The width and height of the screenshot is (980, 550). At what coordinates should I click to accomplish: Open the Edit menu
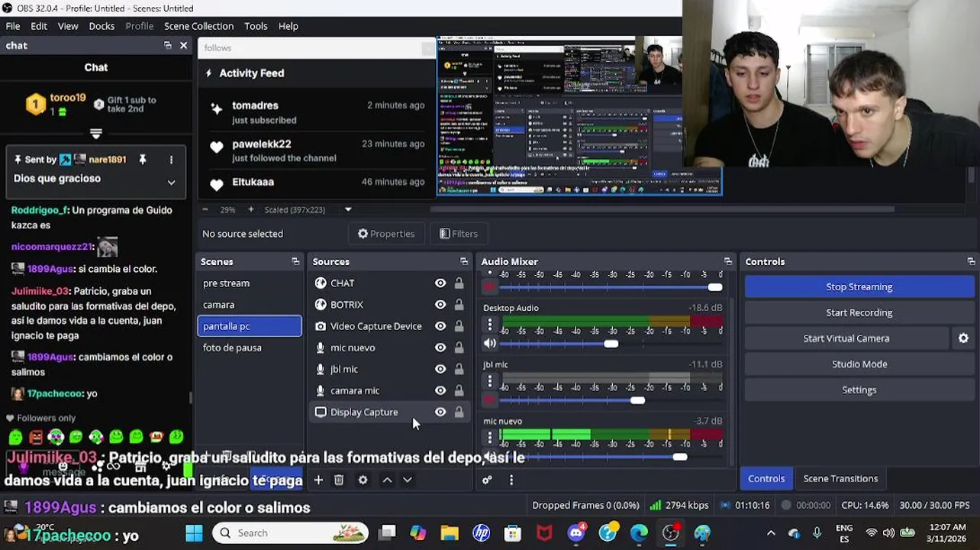39,26
